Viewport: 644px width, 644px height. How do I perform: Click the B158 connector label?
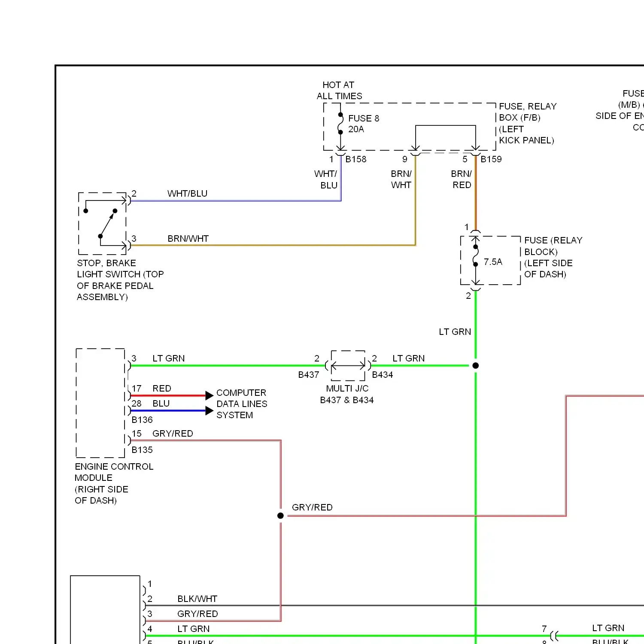pyautogui.click(x=356, y=159)
